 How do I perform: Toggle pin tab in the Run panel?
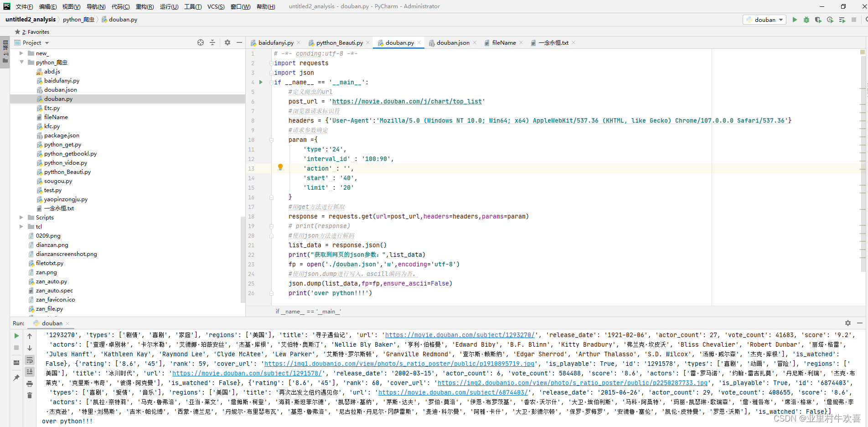coord(16,378)
